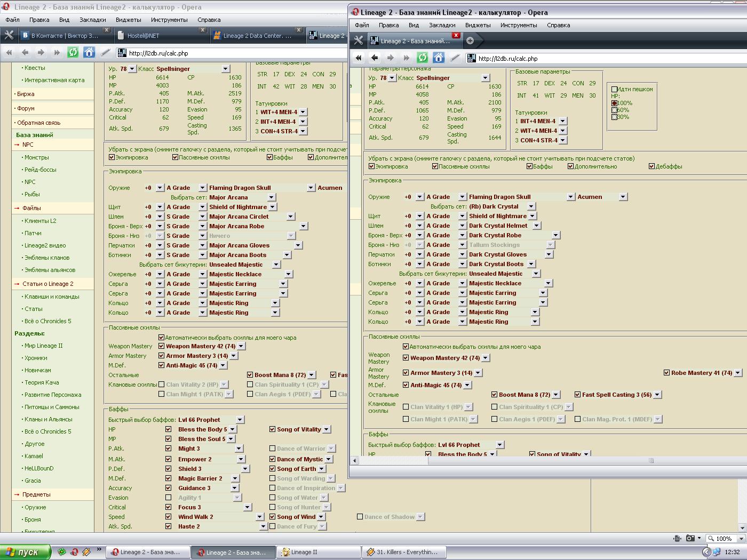Image resolution: width=747 pixels, height=560 pixels.
Task: Close the front window's Lineage 2 tab
Action: tap(456, 35)
